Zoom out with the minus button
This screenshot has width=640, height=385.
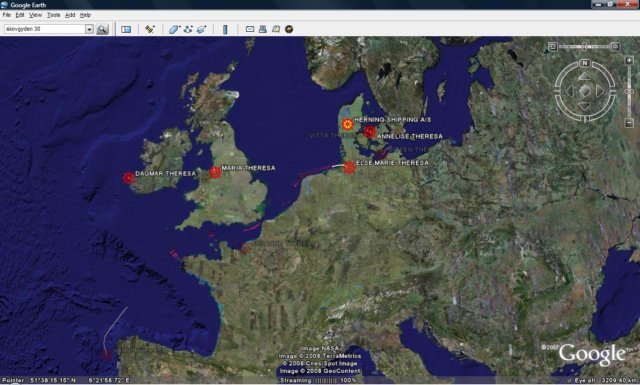[x=629, y=122]
